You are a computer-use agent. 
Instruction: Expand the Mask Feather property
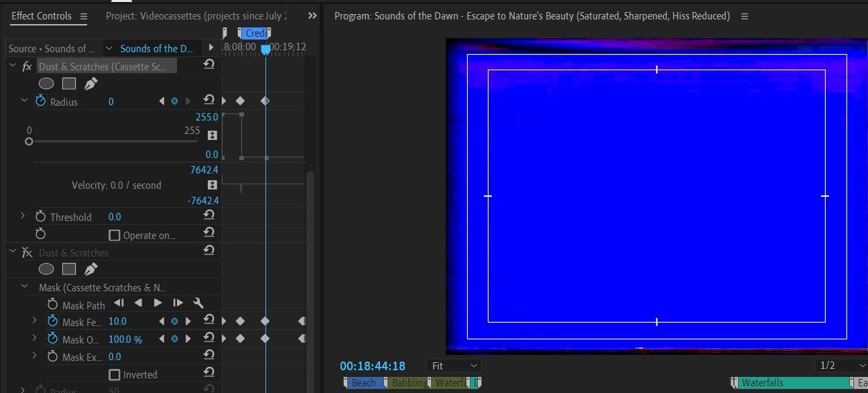click(35, 321)
